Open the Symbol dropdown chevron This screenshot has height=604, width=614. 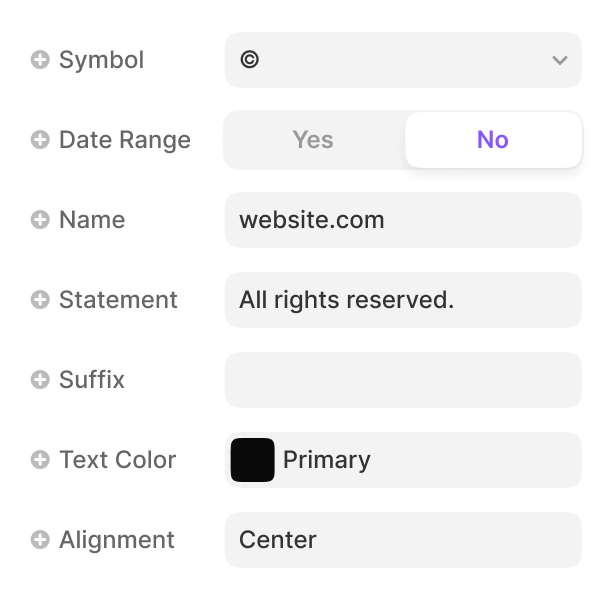(559, 60)
